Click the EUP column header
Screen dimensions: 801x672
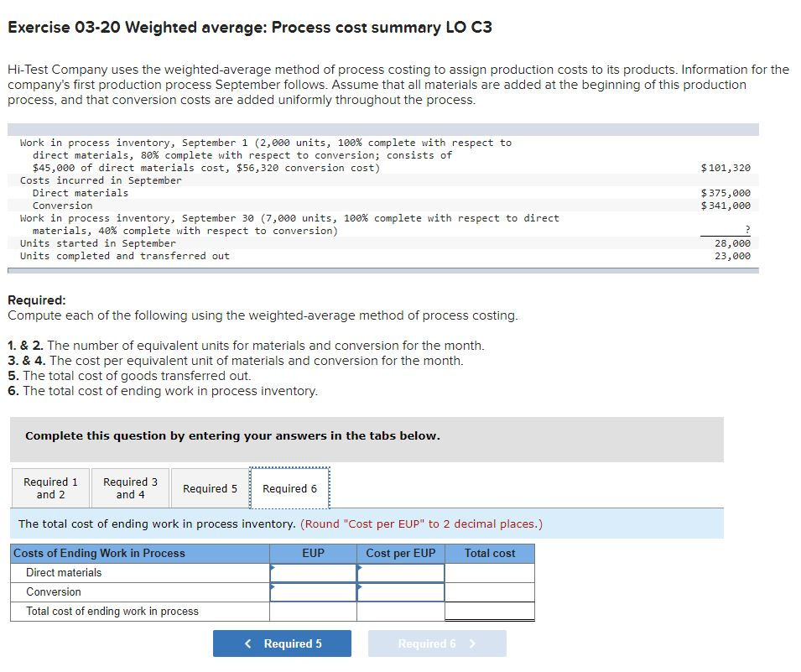click(312, 554)
